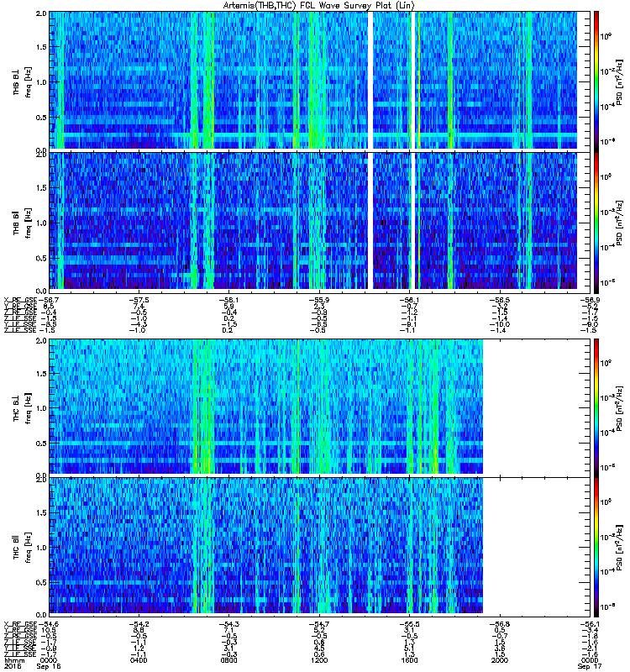
Task: Click the '2.0' frequency tick of THB B⊥ panel
Action: click(x=41, y=13)
